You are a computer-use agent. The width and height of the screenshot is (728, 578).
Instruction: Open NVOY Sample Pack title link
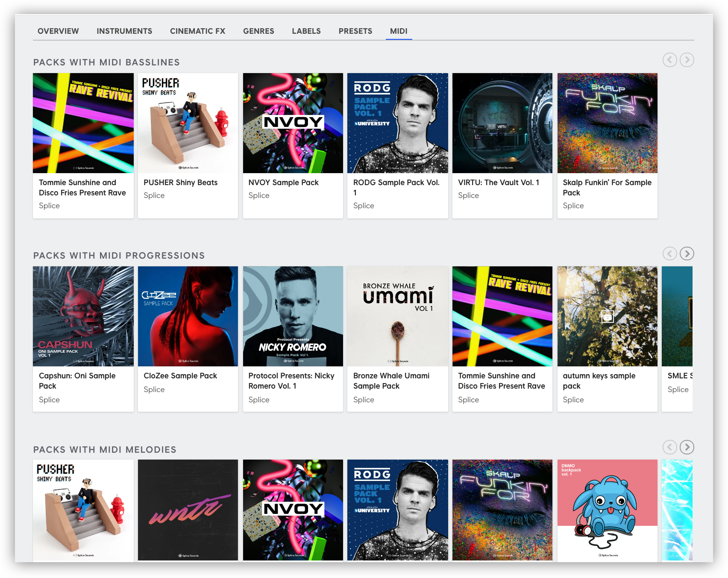pyautogui.click(x=284, y=183)
